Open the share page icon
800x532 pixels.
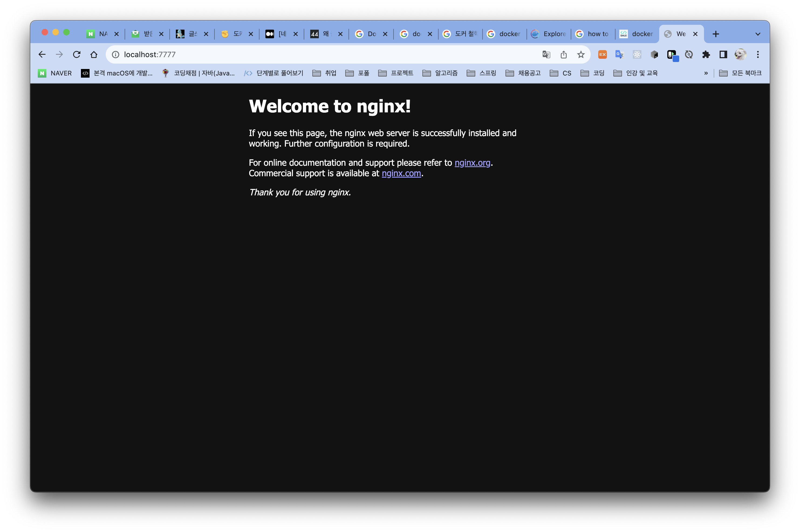click(x=563, y=54)
